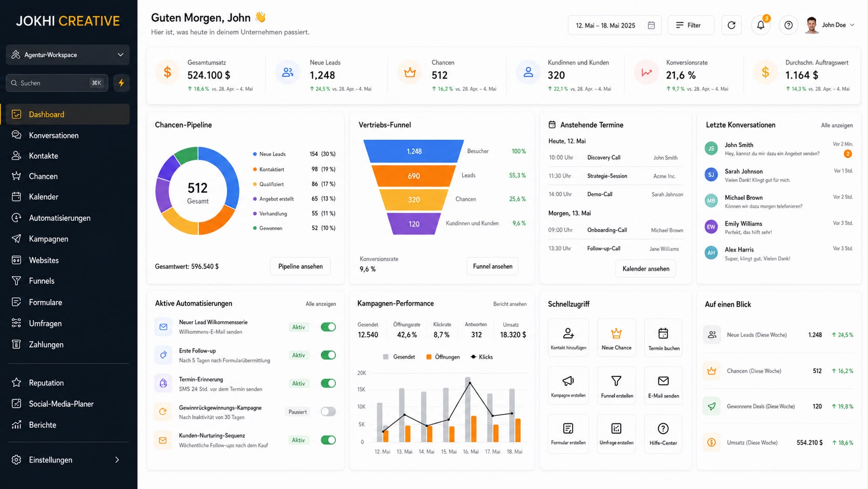Open Alex Harris conversation
This screenshot has height=489, width=868.
(779, 254)
